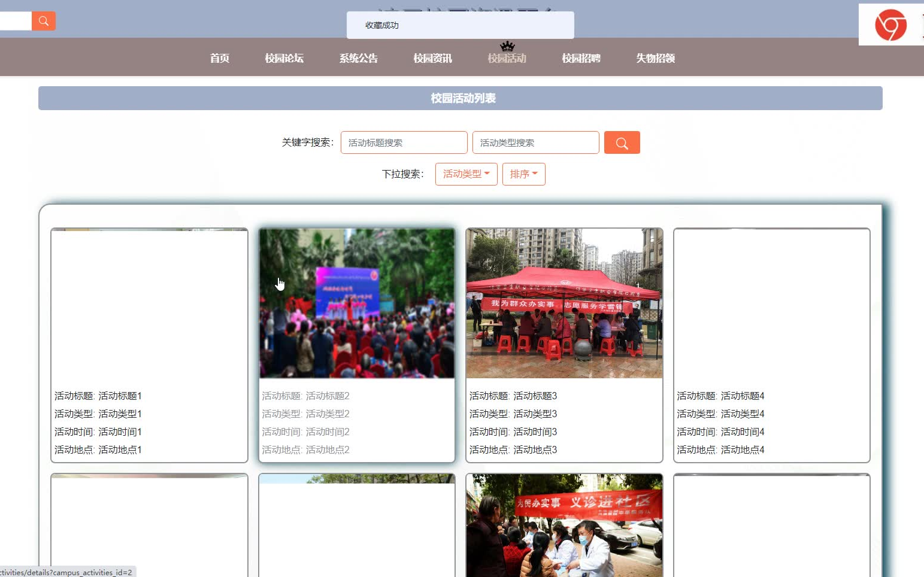The width and height of the screenshot is (924, 577).
Task: Click the text 活动标题: 活动标题2
Action: (305, 396)
